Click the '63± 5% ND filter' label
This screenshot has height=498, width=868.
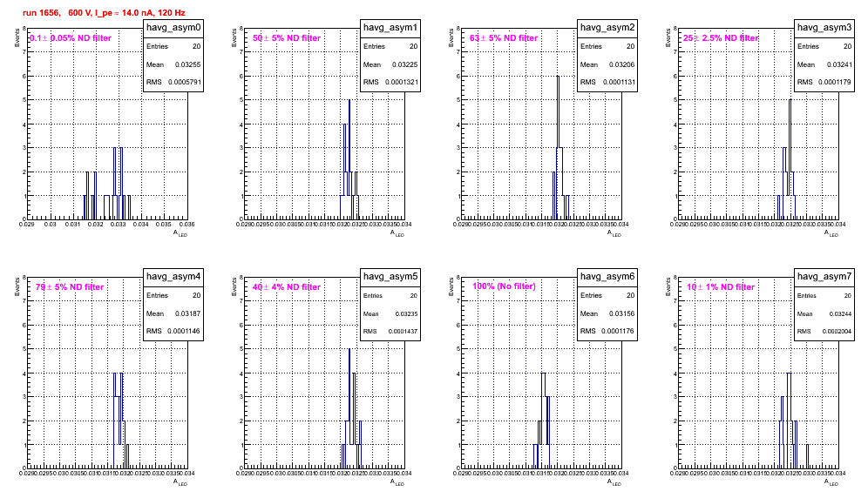tap(504, 38)
